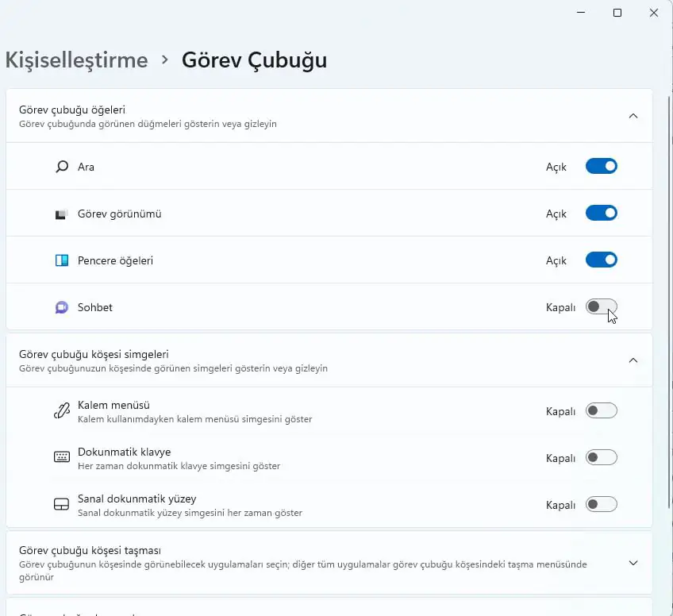Click the Sohbet chat bubble icon
The width and height of the screenshot is (673, 616).
[61, 307]
